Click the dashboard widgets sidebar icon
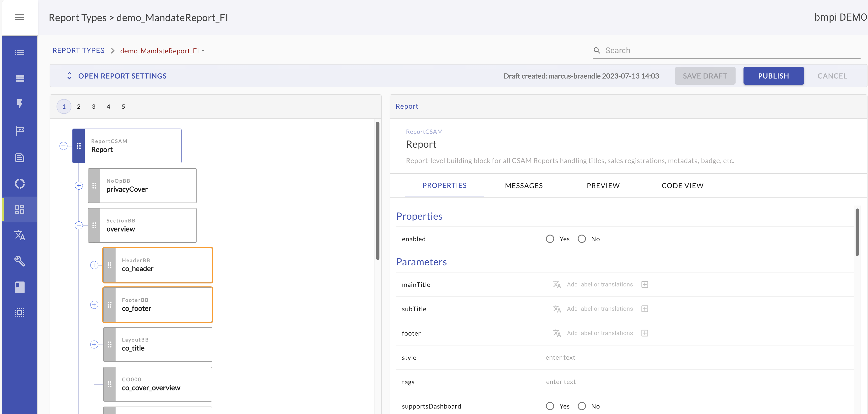Image resolution: width=868 pixels, height=414 pixels. click(x=20, y=209)
